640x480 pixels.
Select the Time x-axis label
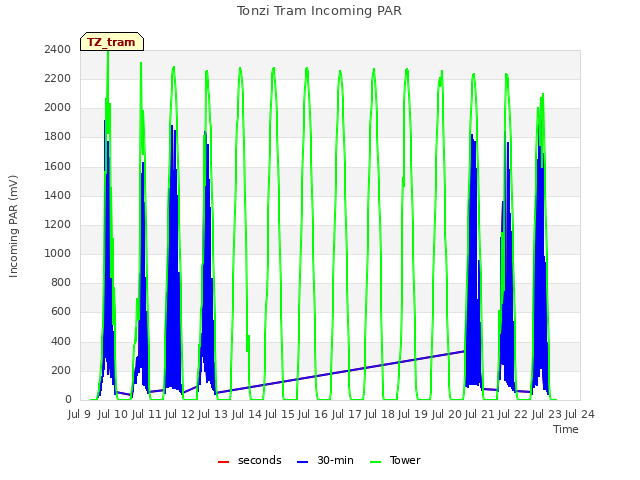(566, 429)
